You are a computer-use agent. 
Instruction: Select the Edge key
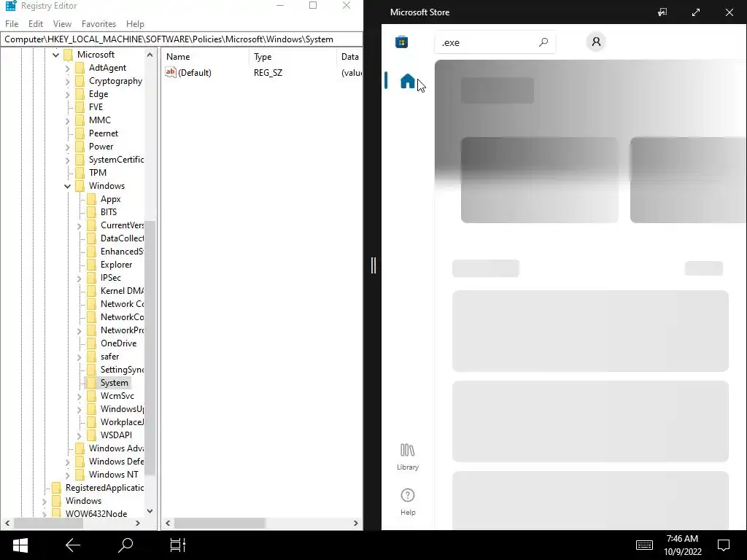click(x=98, y=94)
